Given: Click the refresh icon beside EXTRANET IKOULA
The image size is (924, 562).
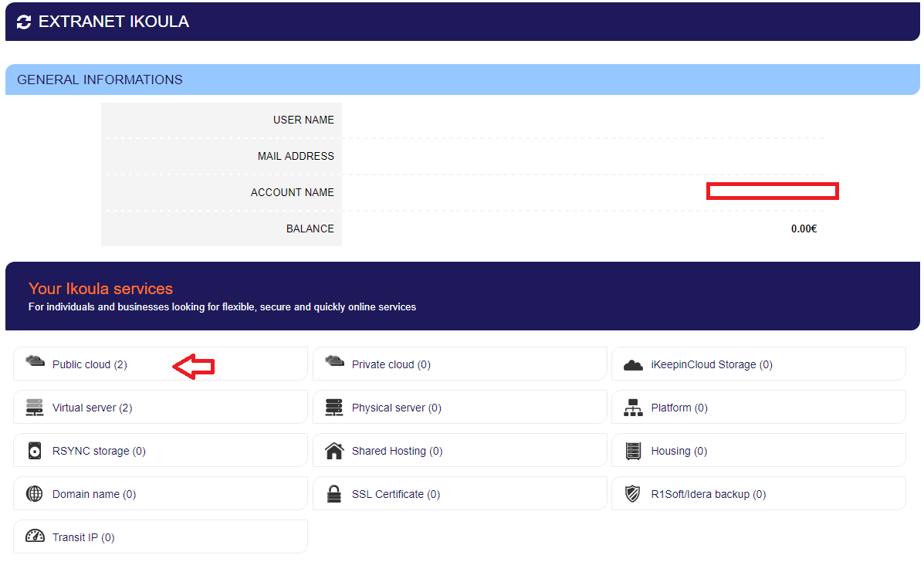Looking at the screenshot, I should pos(24,22).
